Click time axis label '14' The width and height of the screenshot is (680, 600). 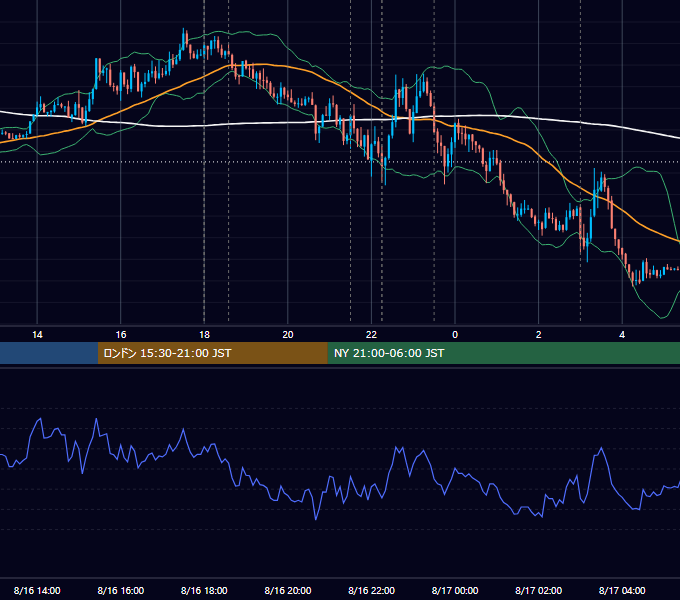[37, 335]
